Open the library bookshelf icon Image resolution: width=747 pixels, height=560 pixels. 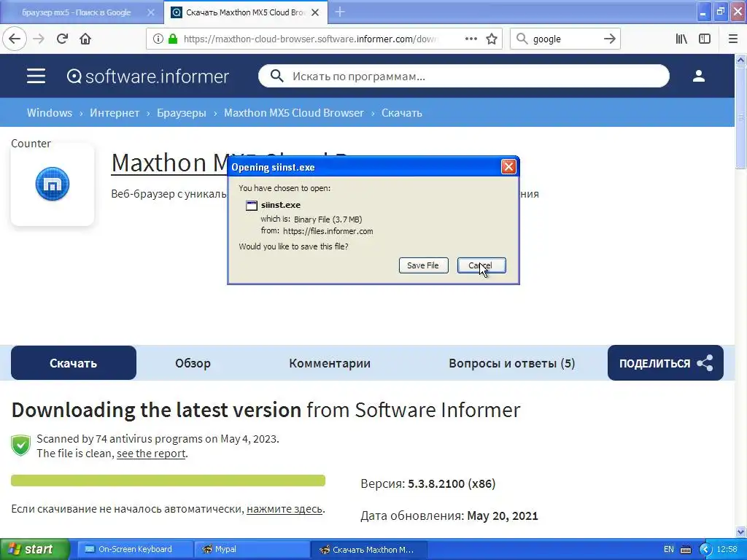pyautogui.click(x=681, y=39)
